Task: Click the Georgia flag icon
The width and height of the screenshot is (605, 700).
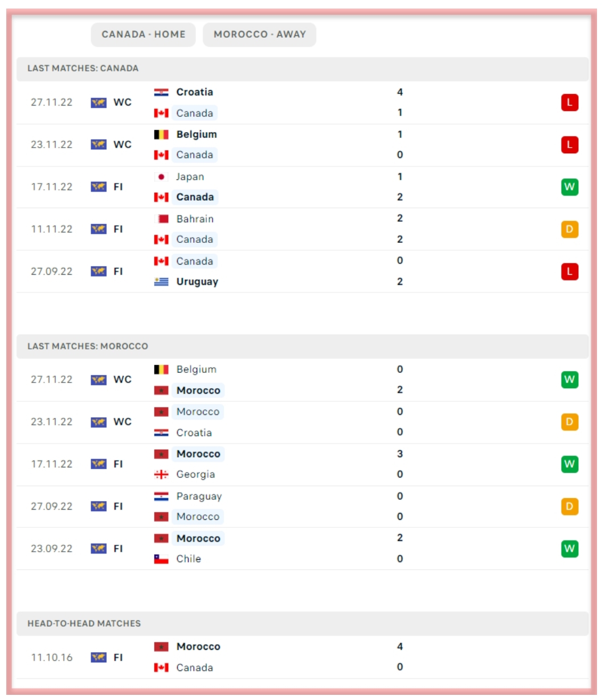Action: tap(161, 474)
